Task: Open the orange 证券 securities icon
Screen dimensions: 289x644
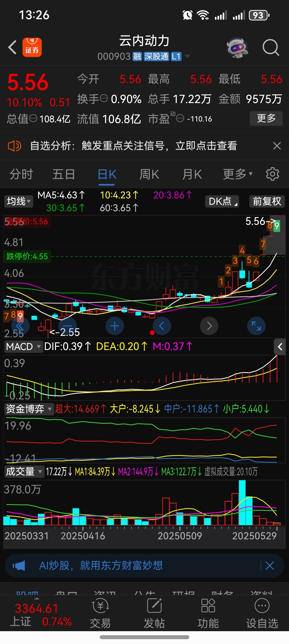Action: coord(32,47)
